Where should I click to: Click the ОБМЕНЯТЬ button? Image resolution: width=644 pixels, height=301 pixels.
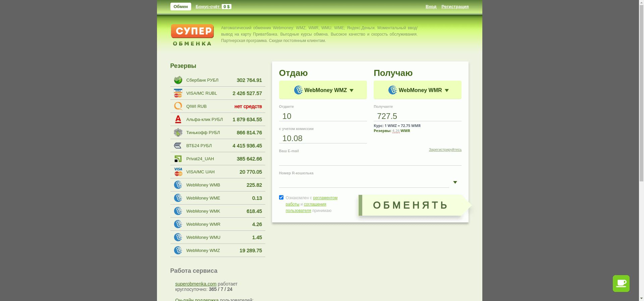click(x=415, y=205)
